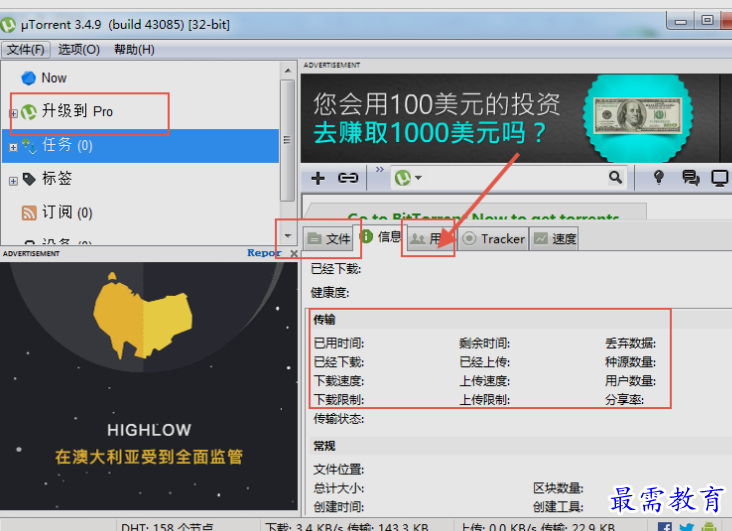732x531 pixels.
Task: Click the 下载 speed status entry
Action: tap(346, 527)
